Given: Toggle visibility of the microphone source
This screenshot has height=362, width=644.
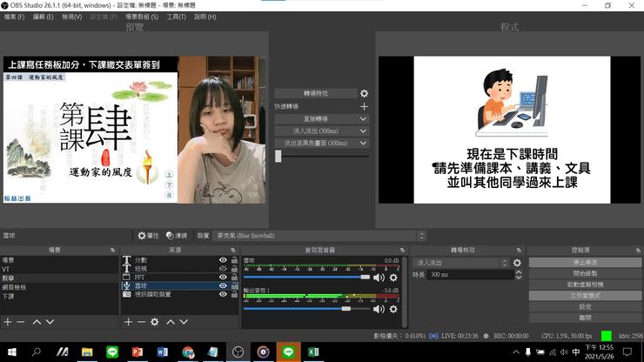Looking at the screenshot, I should point(223,285).
